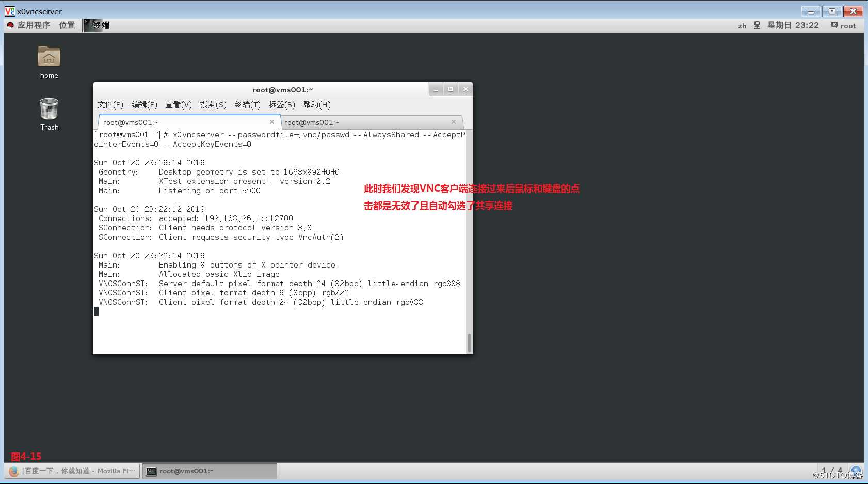Select the home folder desktop icon
This screenshot has width=868, height=484.
coord(49,63)
